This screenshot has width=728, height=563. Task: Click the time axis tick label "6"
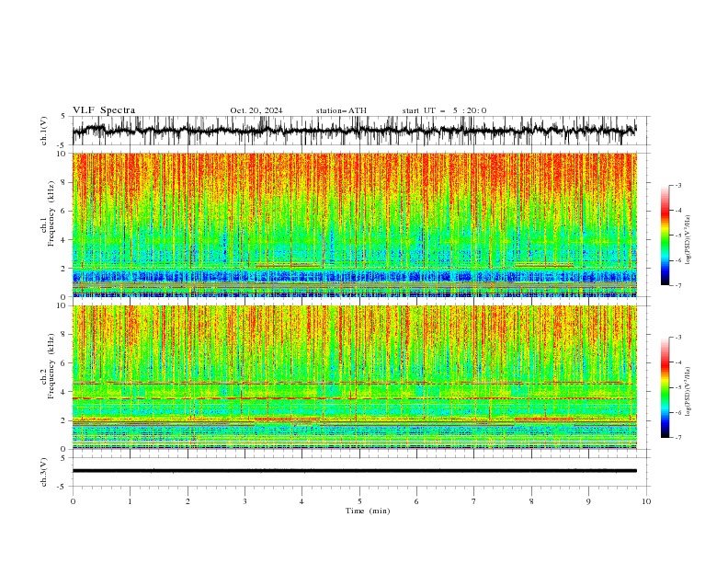(416, 501)
